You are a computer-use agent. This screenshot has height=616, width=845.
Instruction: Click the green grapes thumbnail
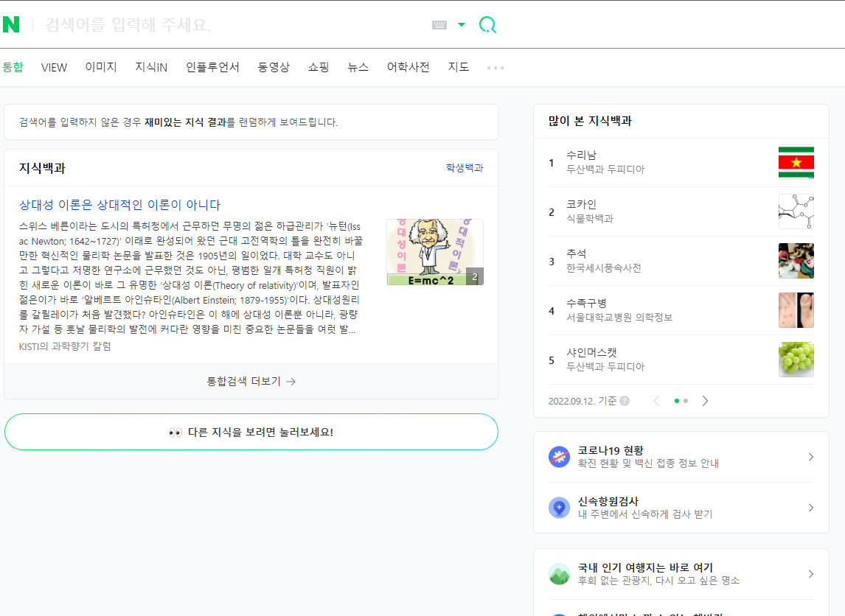click(796, 360)
